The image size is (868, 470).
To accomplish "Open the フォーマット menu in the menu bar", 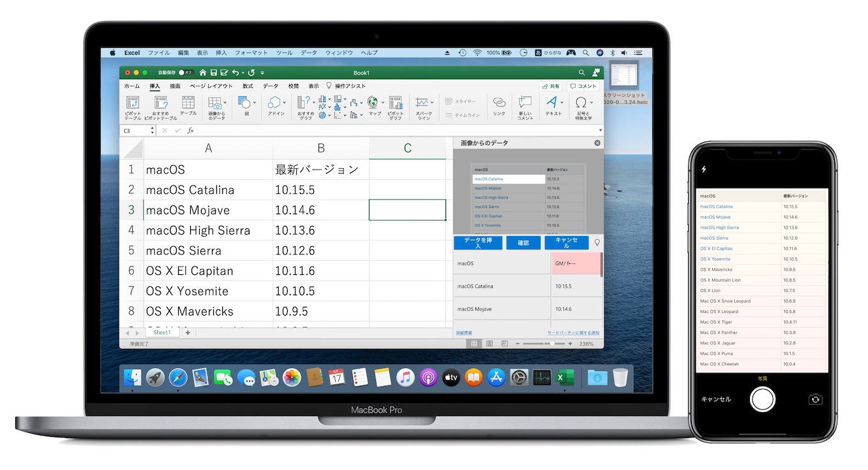I will pyautogui.click(x=251, y=52).
